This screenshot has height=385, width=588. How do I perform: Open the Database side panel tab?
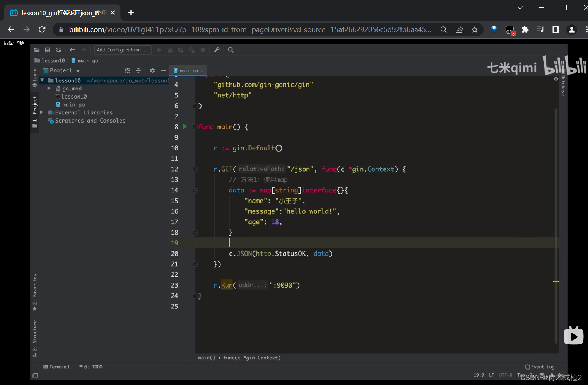point(563,83)
